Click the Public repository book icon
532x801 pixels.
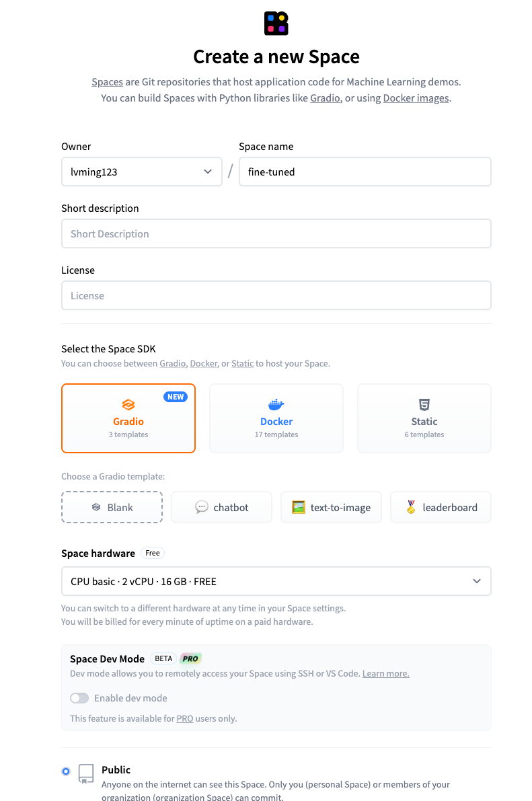(x=86, y=773)
